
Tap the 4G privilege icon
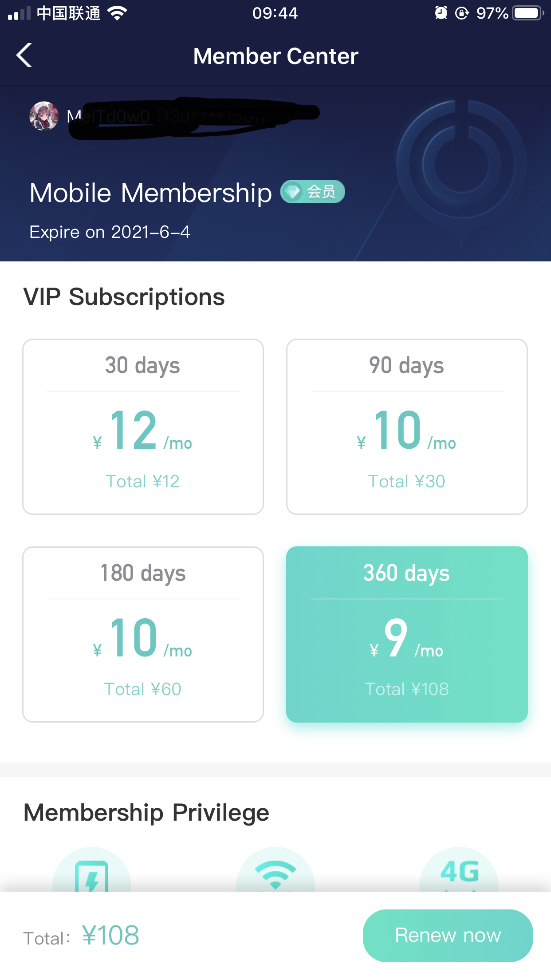point(459,872)
